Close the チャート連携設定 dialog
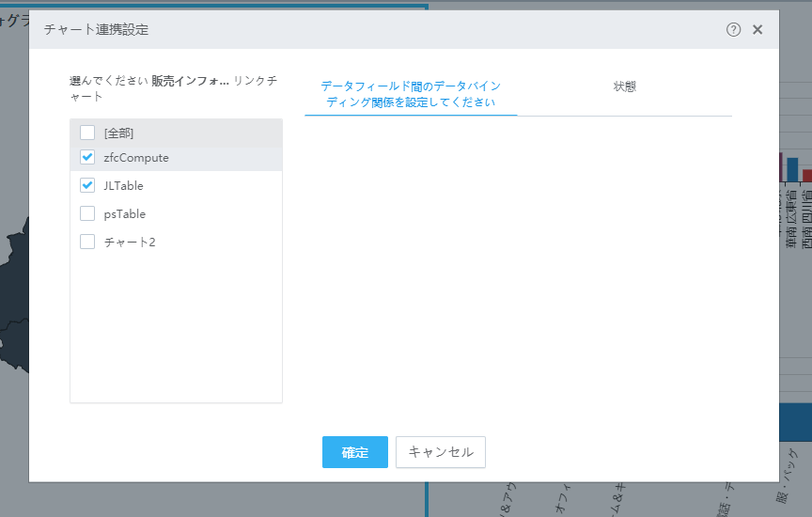 [x=757, y=29]
